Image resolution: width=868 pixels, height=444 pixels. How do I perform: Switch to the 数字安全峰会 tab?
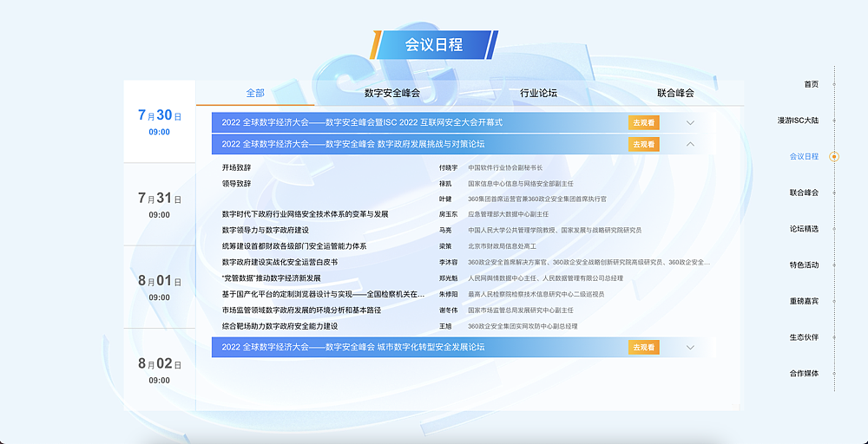pyautogui.click(x=392, y=93)
